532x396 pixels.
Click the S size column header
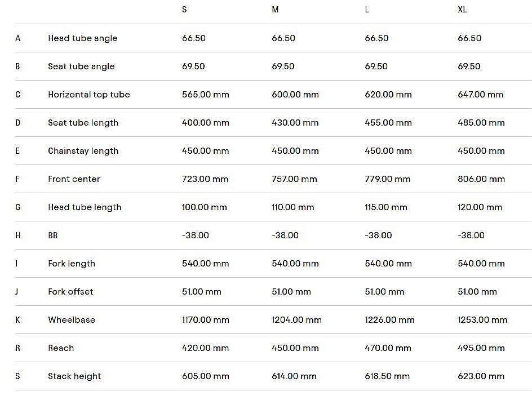pos(185,10)
